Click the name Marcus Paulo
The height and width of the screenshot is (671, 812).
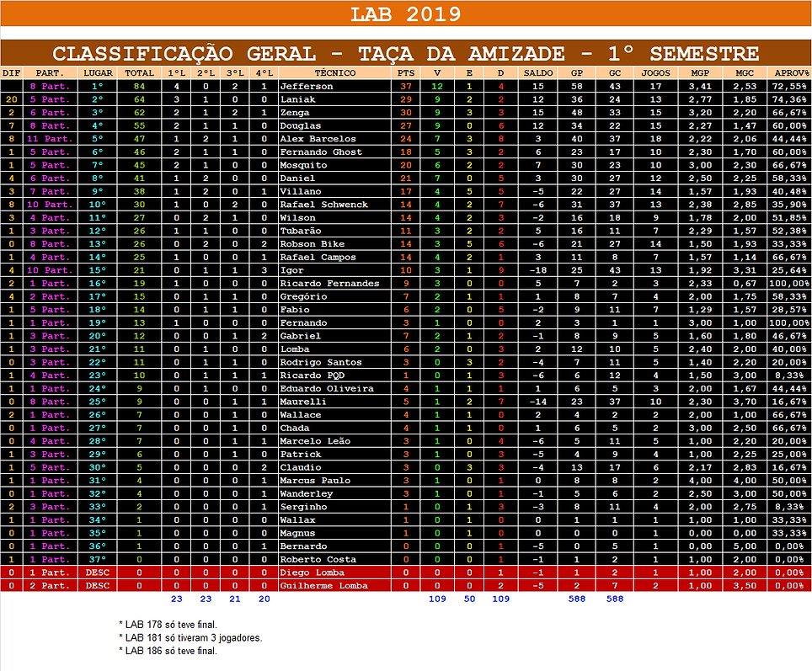(315, 481)
